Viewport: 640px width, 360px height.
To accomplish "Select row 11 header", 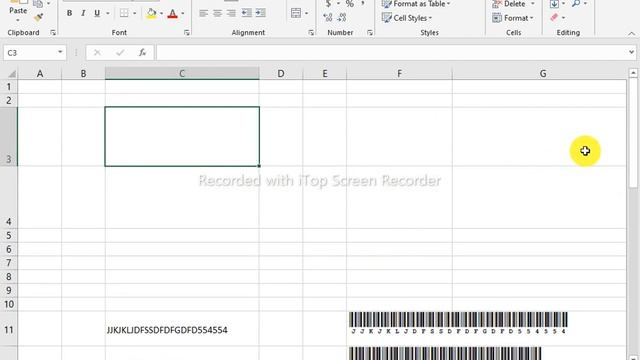I will click(9, 329).
